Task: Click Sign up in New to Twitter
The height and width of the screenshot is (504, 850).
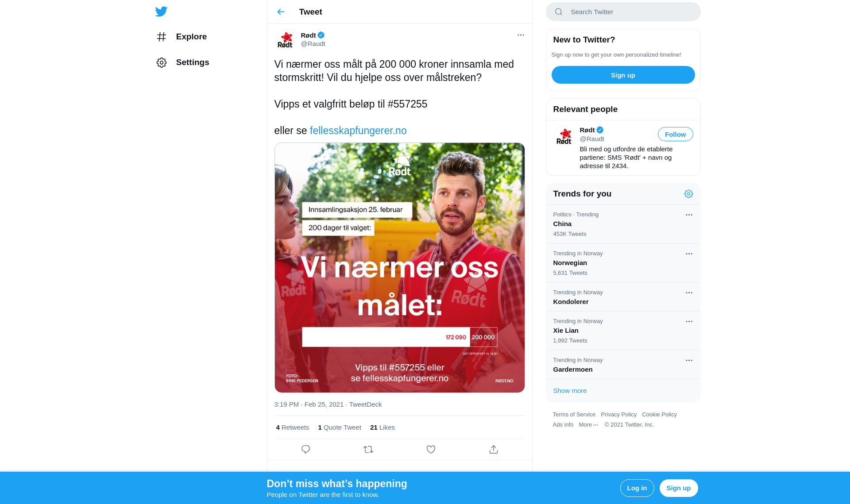Action: 623,75
